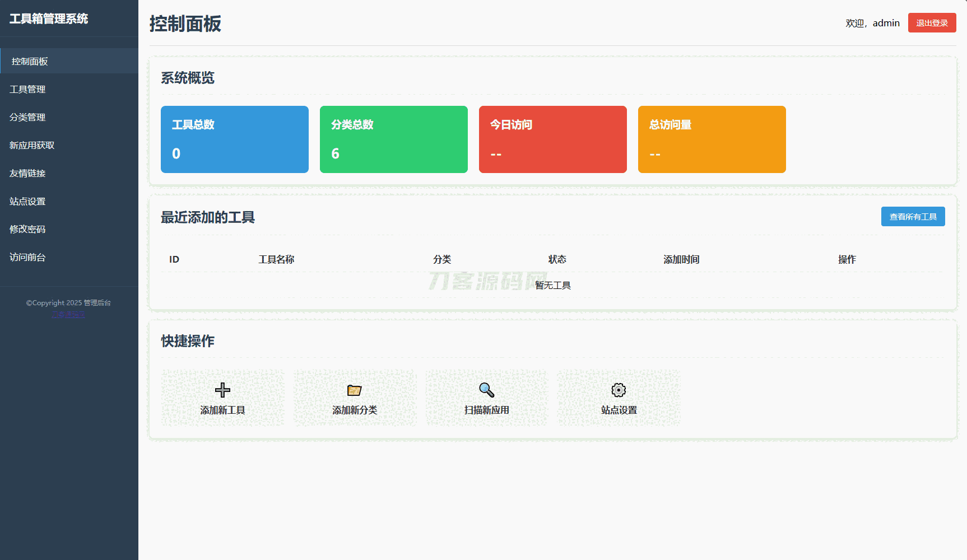Open 友情链接 sidebar menu item

point(27,173)
